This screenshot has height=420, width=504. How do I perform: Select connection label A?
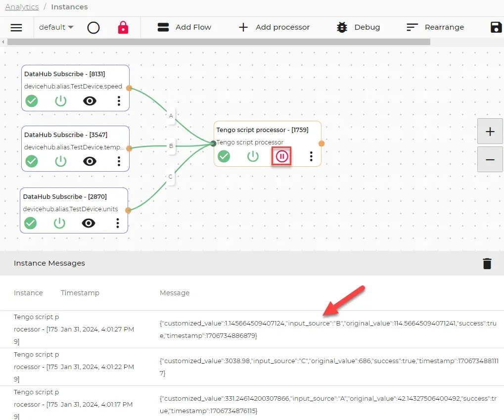171,116
